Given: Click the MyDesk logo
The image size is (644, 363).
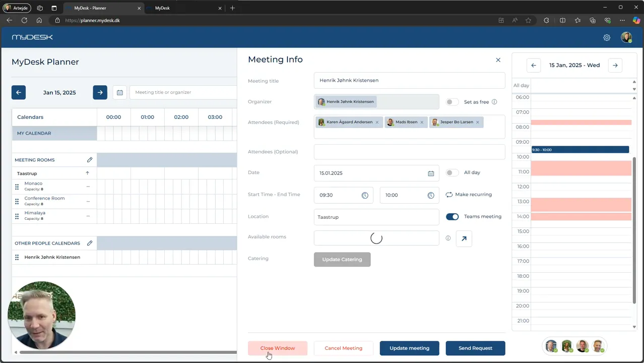Looking at the screenshot, I should tap(32, 37).
